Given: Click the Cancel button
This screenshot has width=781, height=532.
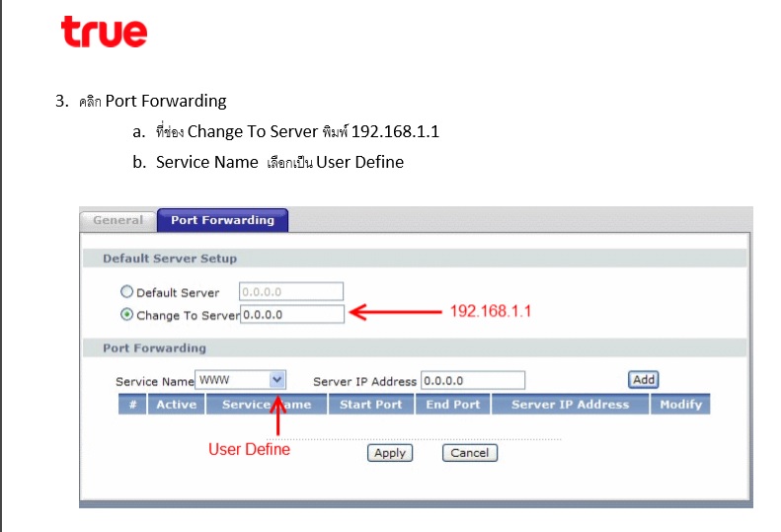Looking at the screenshot, I should pos(470,453).
